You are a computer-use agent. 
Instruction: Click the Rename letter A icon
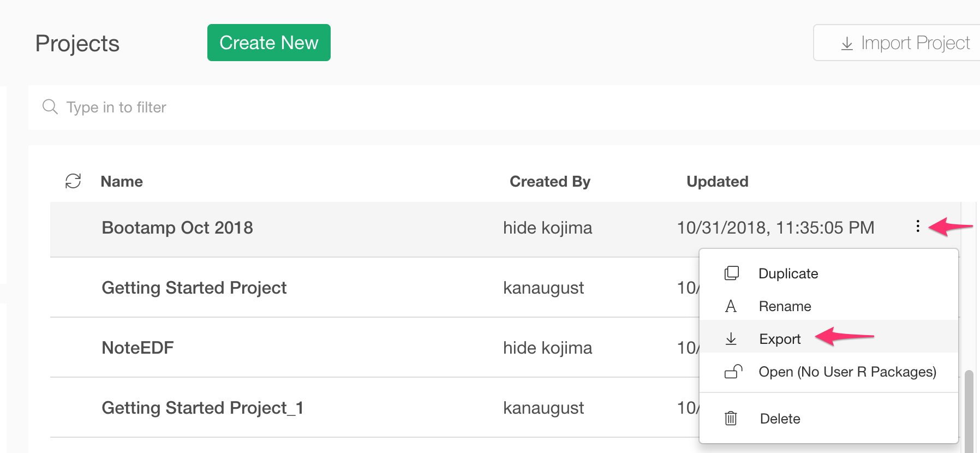(x=731, y=306)
